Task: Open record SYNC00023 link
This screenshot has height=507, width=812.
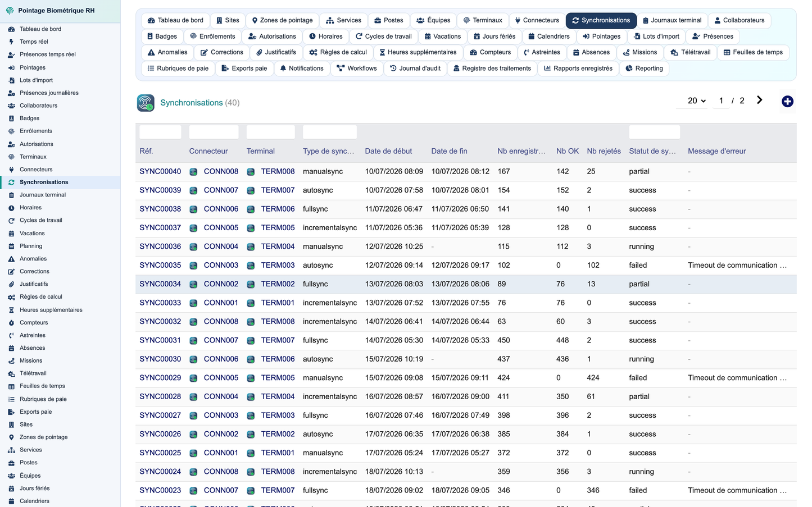Action: 160,490
